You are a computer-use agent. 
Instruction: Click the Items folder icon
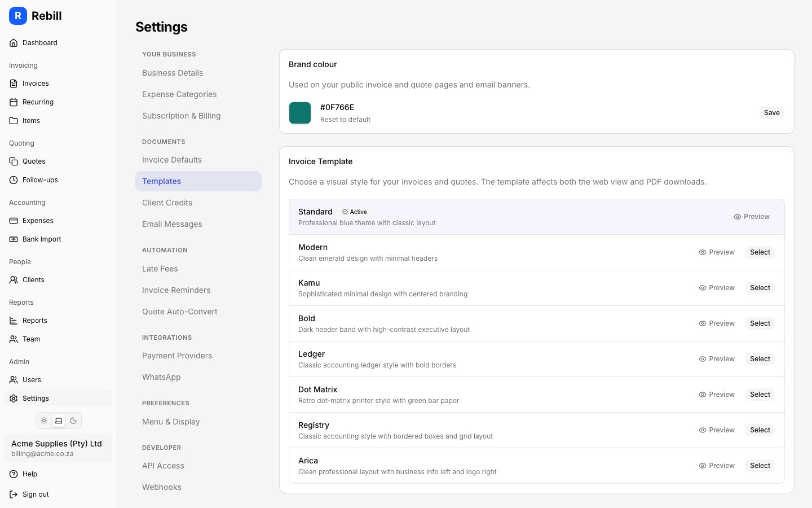pos(14,121)
